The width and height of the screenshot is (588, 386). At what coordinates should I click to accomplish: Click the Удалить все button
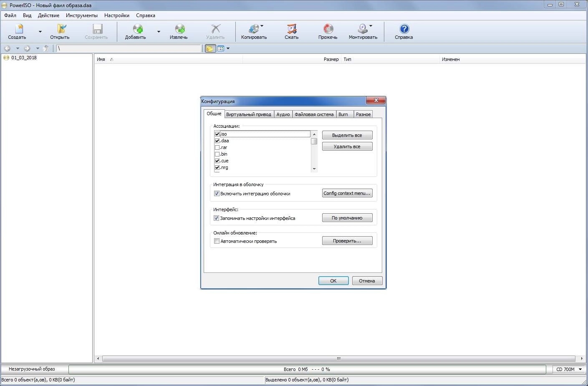(347, 146)
